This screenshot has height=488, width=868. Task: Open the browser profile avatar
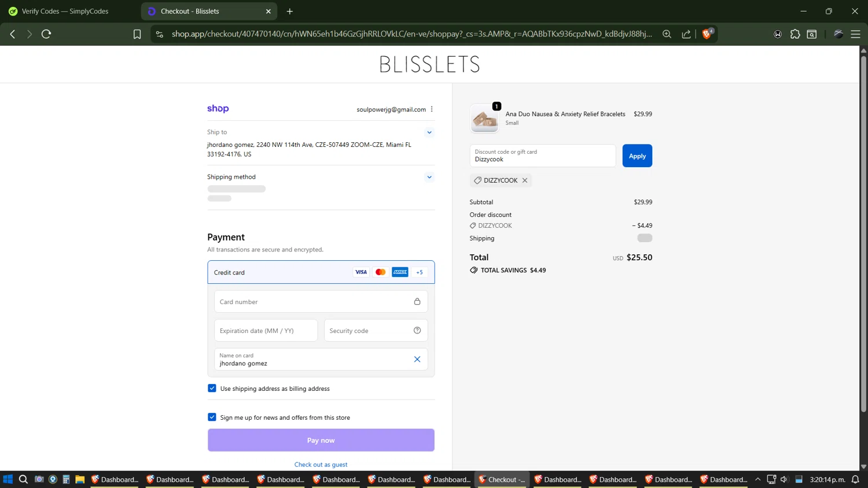pos(838,34)
